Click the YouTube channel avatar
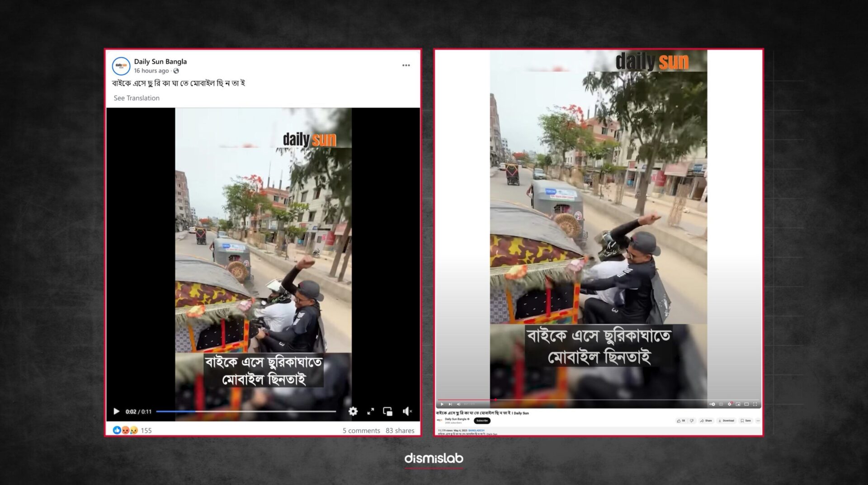 [439, 421]
